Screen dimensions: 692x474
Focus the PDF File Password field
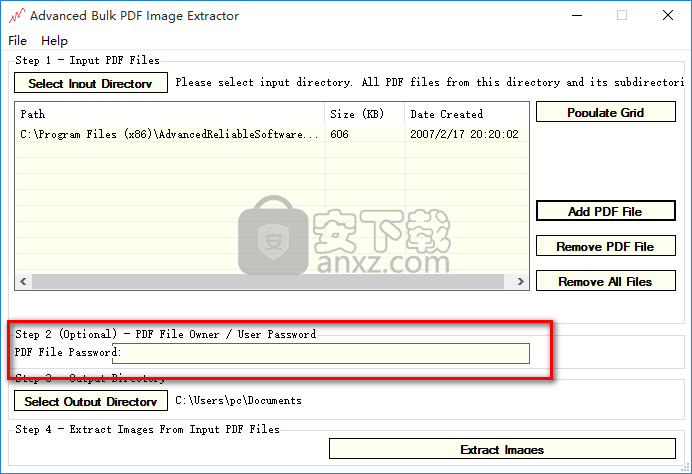pyautogui.click(x=321, y=354)
